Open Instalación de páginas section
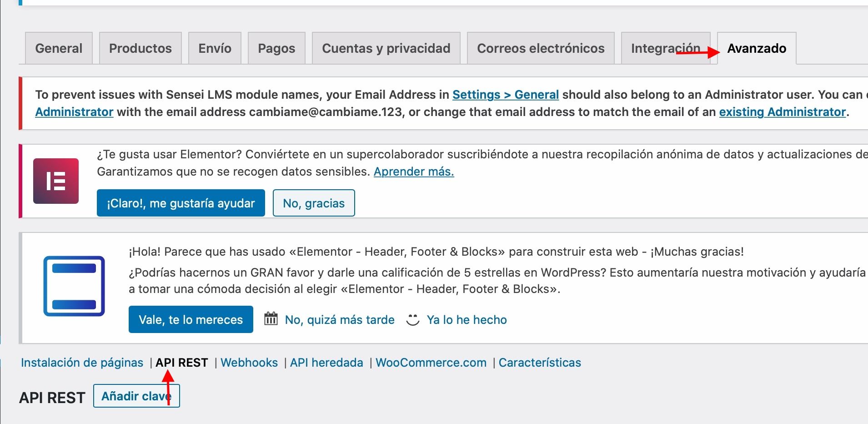Image resolution: width=868 pixels, height=424 pixels. pos(82,363)
